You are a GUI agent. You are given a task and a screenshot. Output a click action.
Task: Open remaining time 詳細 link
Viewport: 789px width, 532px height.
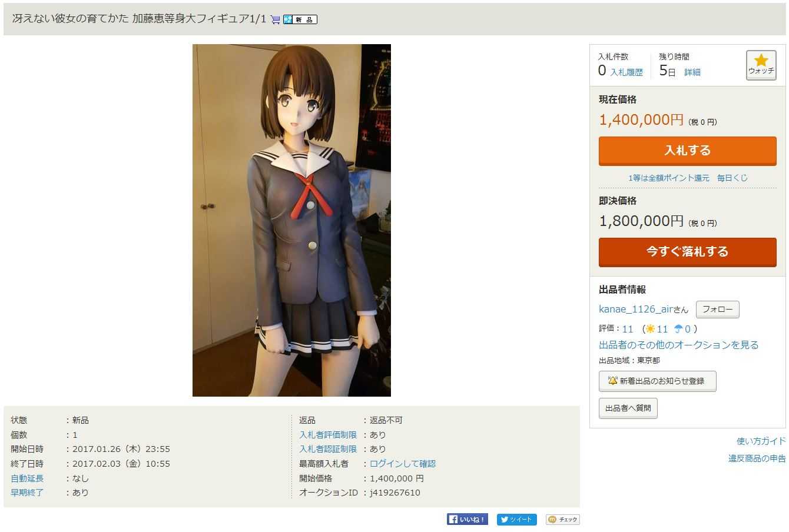[692, 72]
